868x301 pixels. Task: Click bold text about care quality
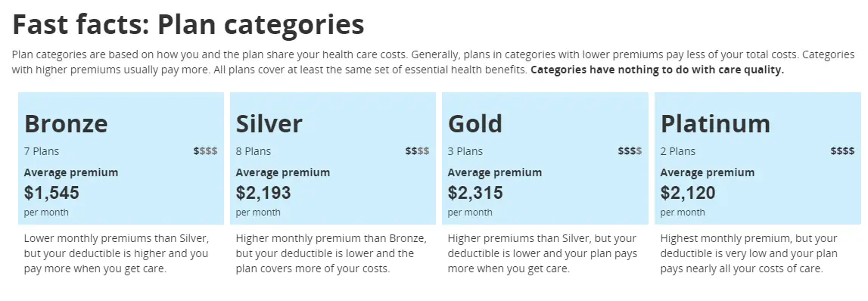pos(658,70)
